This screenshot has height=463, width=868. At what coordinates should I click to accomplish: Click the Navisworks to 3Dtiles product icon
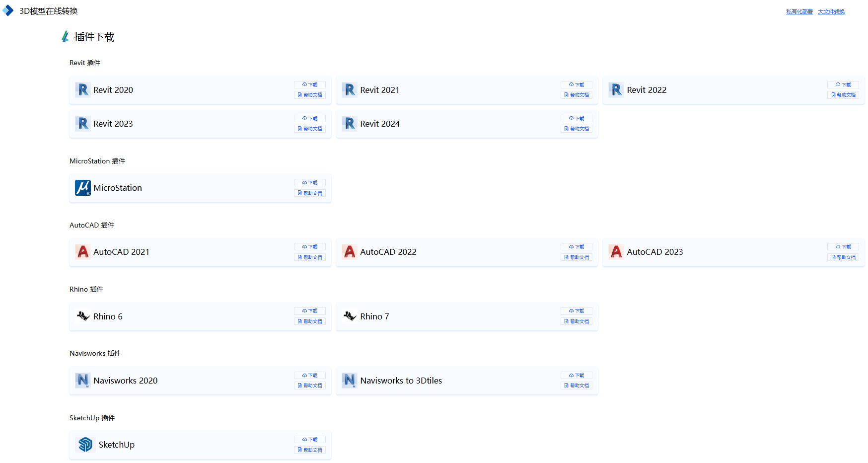[x=350, y=381]
